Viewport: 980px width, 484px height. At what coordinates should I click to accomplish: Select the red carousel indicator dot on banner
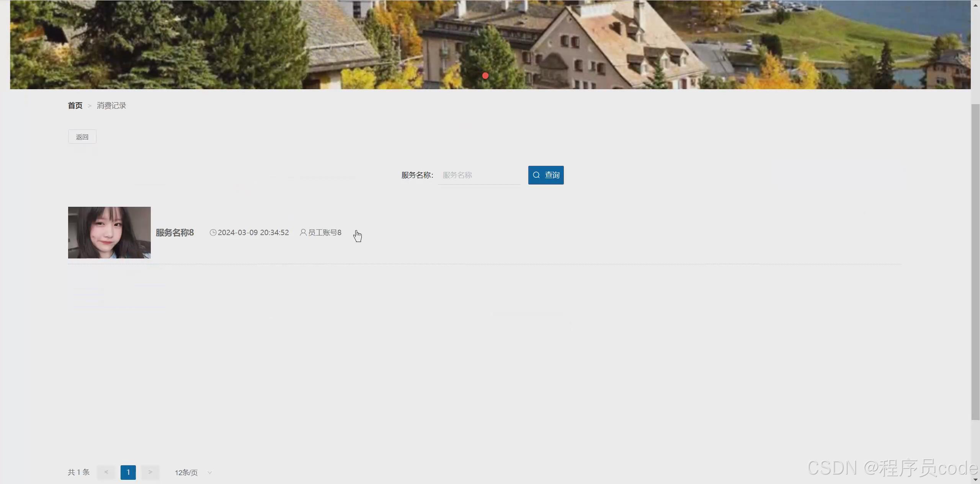(485, 76)
